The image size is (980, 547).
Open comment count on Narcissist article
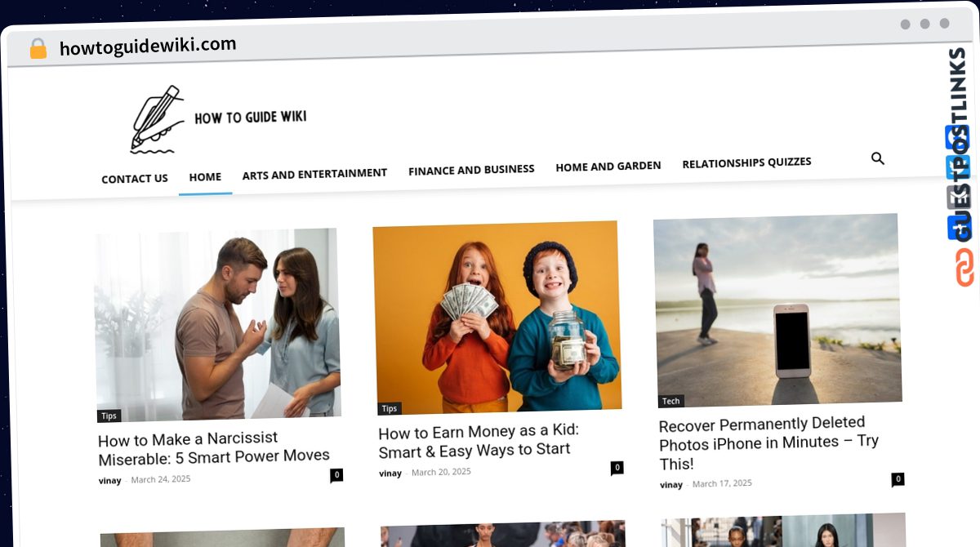click(336, 474)
